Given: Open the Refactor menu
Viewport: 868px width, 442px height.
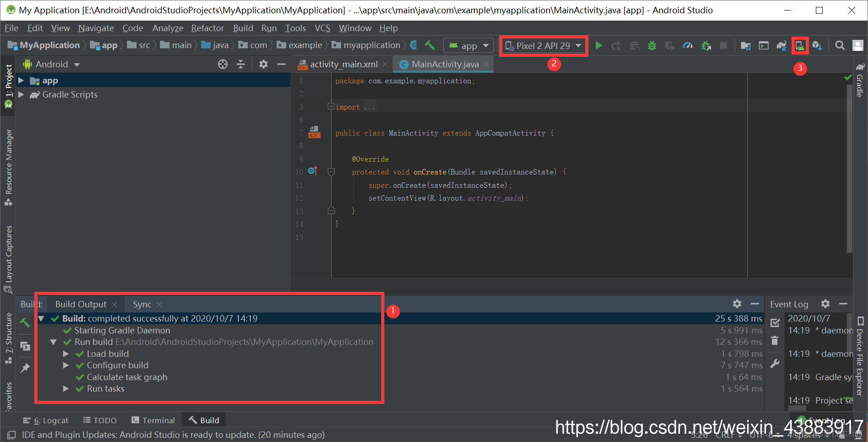Looking at the screenshot, I should [x=208, y=28].
